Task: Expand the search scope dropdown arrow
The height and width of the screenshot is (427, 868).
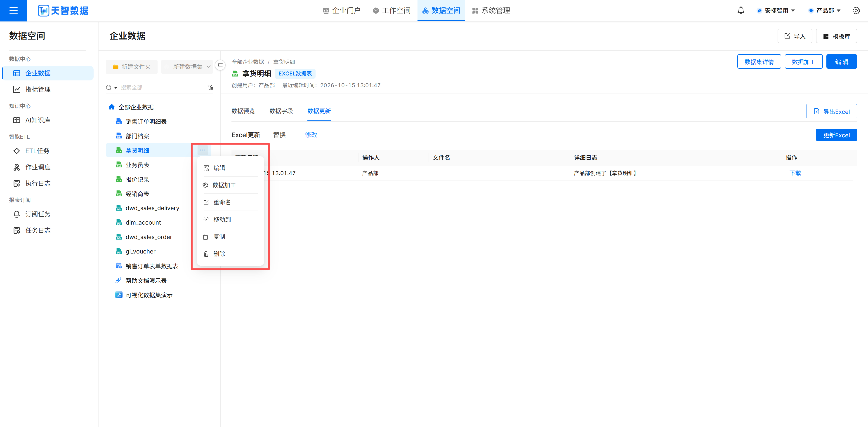Action: click(116, 88)
